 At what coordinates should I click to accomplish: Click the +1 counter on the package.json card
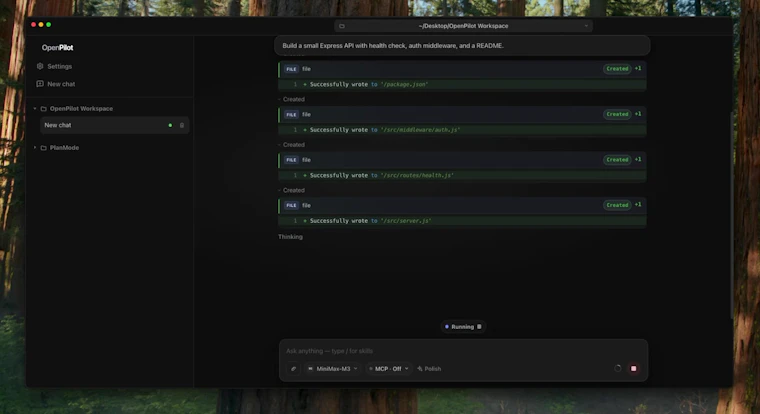[x=638, y=68]
